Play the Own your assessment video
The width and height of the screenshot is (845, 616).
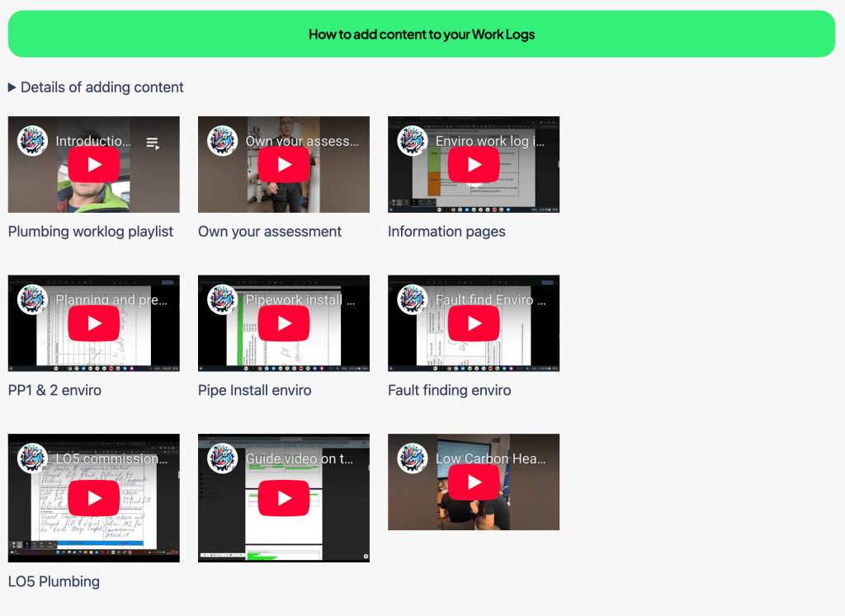pos(284,165)
